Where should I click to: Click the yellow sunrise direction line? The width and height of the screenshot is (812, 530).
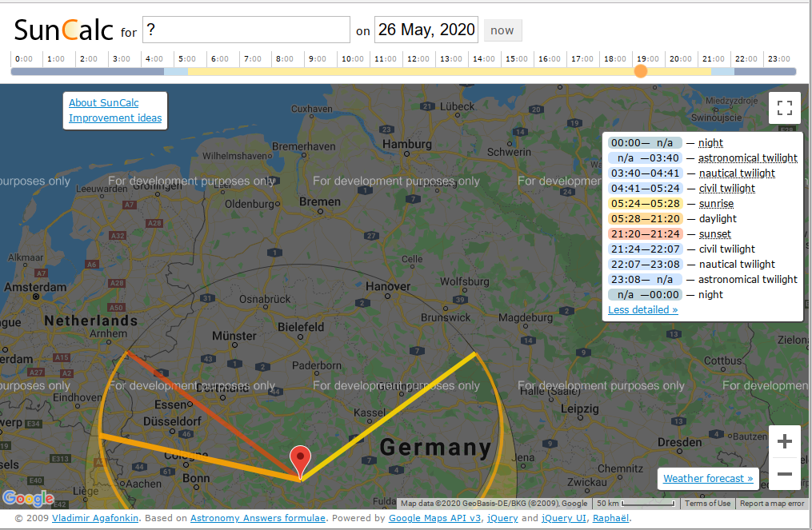(x=388, y=416)
